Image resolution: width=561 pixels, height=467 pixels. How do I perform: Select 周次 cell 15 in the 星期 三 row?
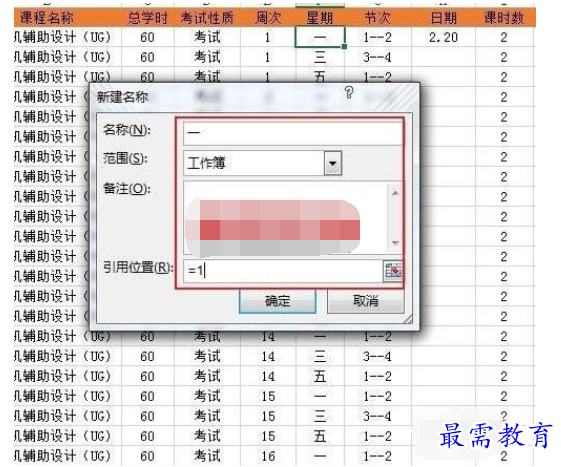pyautogui.click(x=268, y=416)
